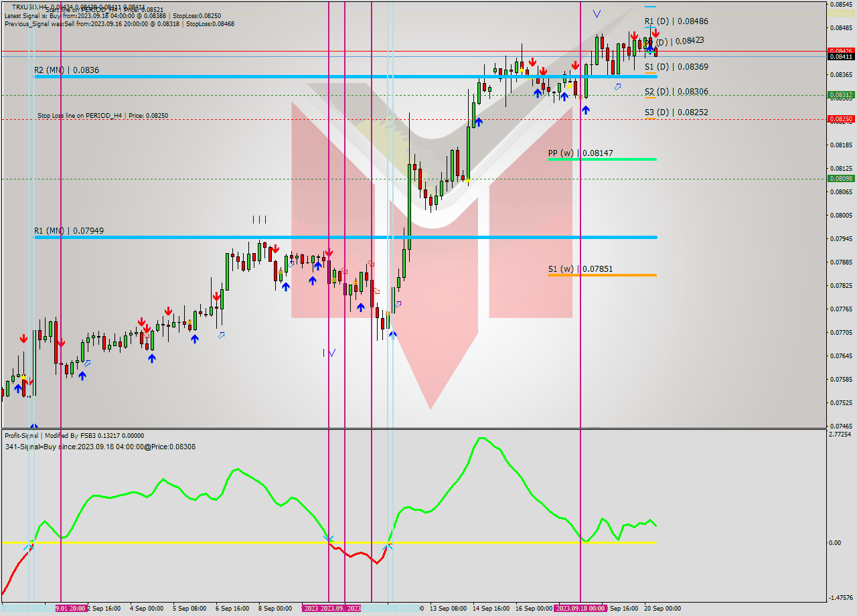Click the -1.47576 indicator scale value
The width and height of the screenshot is (857, 616).
pos(840,598)
